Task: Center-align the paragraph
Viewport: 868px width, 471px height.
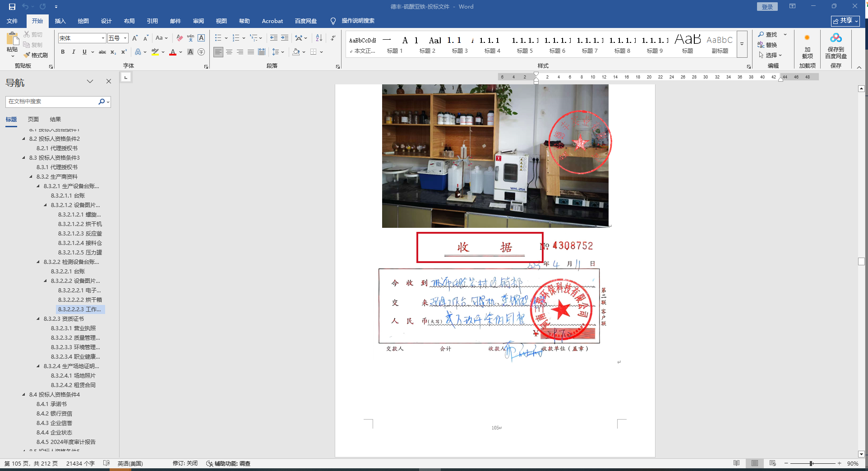Action: pos(229,52)
